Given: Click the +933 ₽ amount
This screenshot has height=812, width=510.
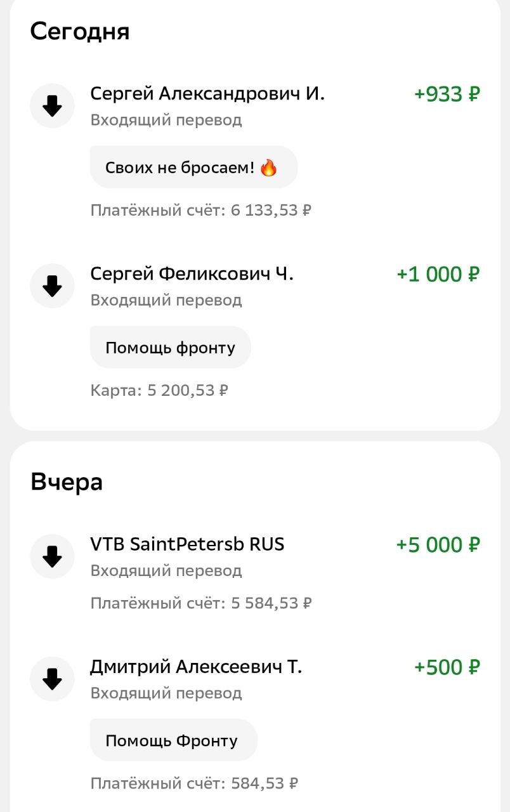Looking at the screenshot, I should pos(447,95).
